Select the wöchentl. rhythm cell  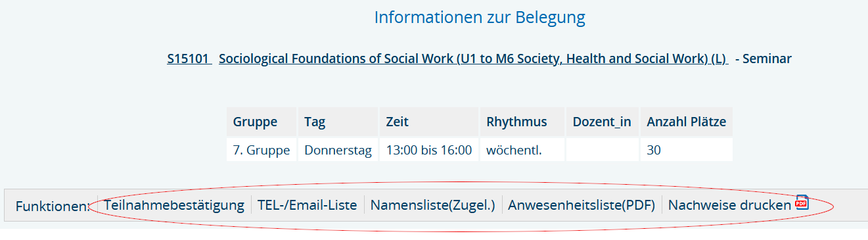(522, 150)
